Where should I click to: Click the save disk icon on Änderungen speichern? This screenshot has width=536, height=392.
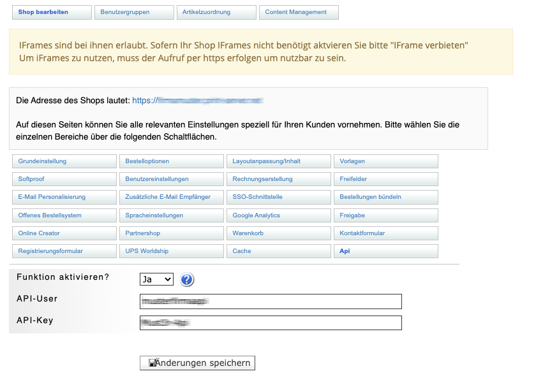(152, 363)
